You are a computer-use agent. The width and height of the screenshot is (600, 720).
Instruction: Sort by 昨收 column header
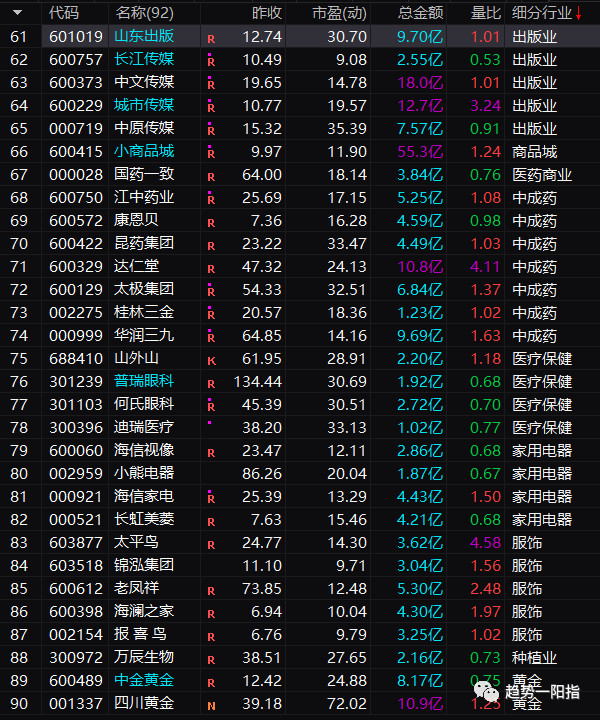[x=267, y=13]
